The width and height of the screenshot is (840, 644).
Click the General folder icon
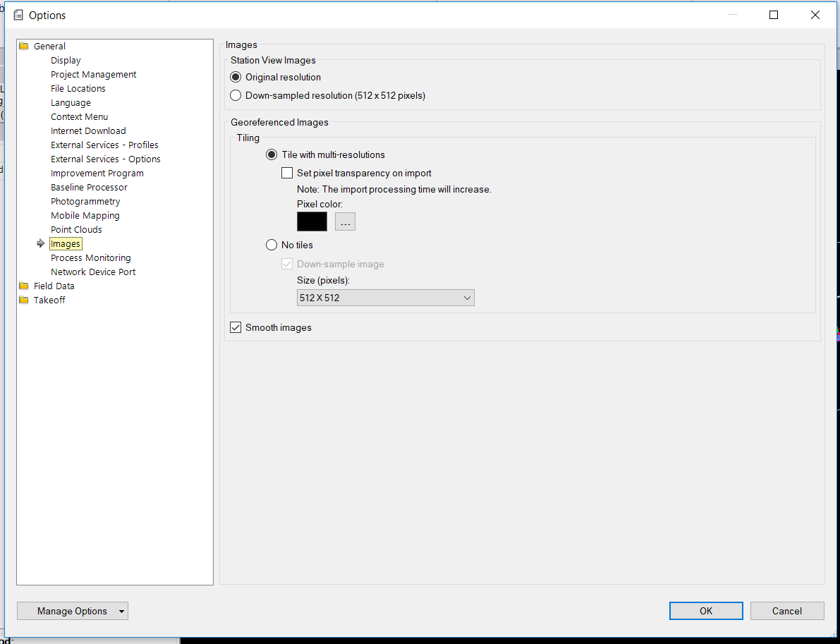click(23, 46)
